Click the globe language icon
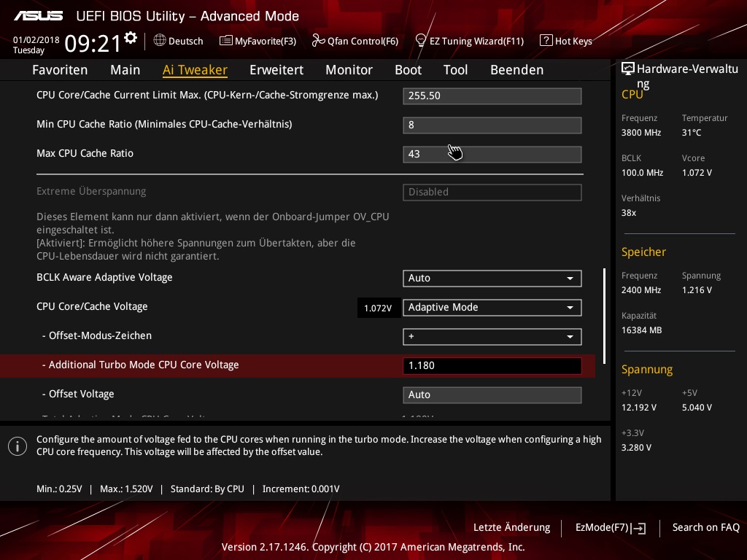Screen dimensions: 747x560 pos(160,41)
